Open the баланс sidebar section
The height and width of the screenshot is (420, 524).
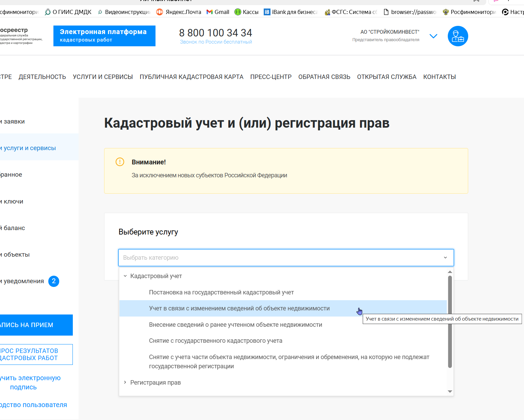coord(39,228)
